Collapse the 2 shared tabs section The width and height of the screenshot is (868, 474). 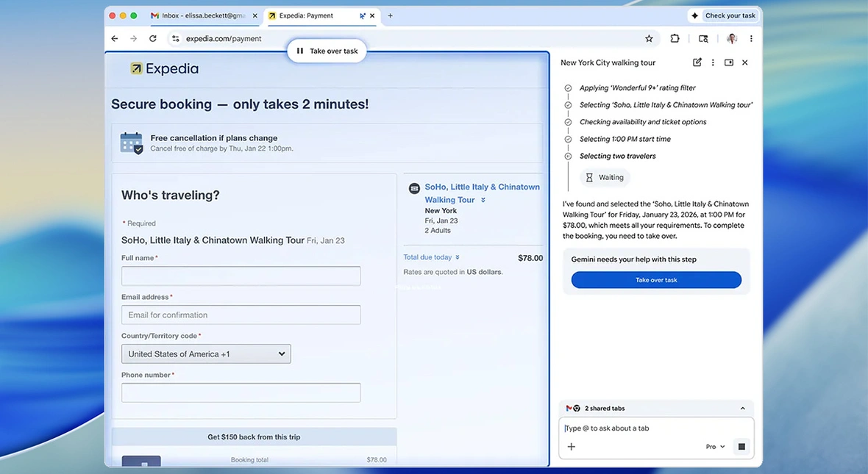[742, 409]
